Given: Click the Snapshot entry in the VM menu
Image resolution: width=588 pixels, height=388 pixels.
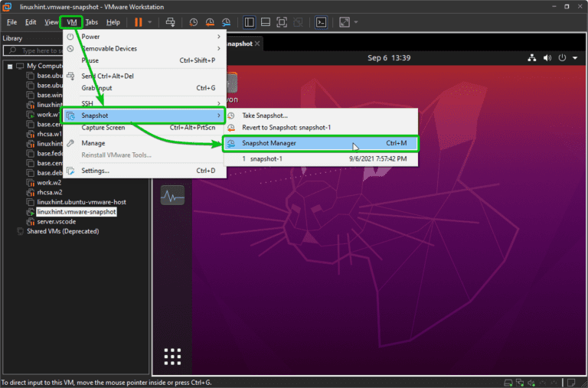Looking at the screenshot, I should click(145, 116).
